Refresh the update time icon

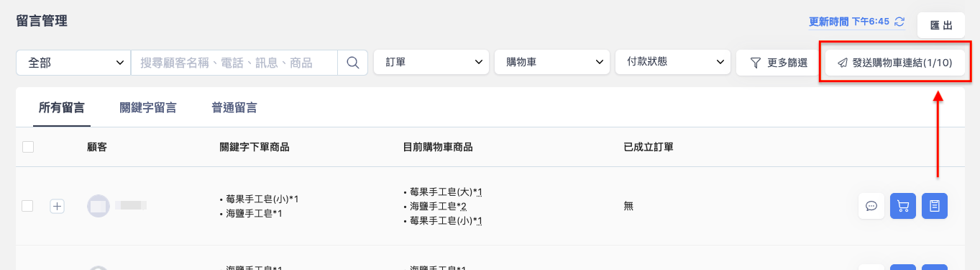coord(899,22)
